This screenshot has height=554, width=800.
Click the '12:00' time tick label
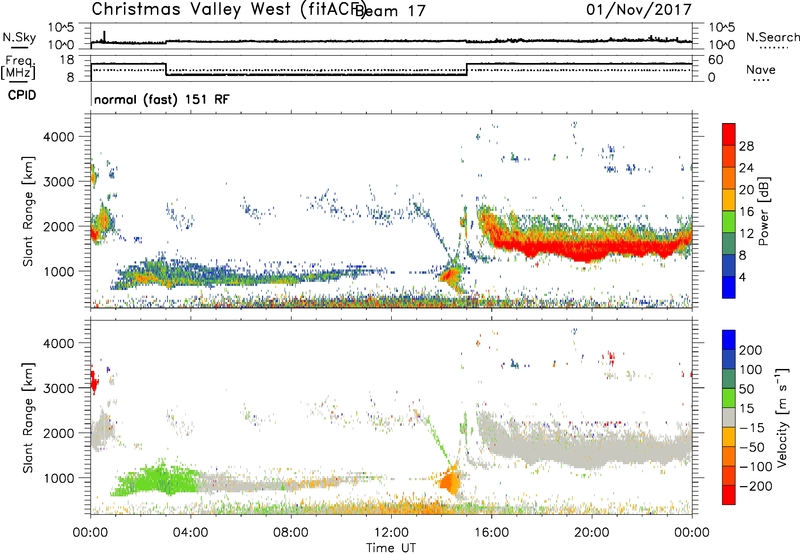click(x=391, y=533)
